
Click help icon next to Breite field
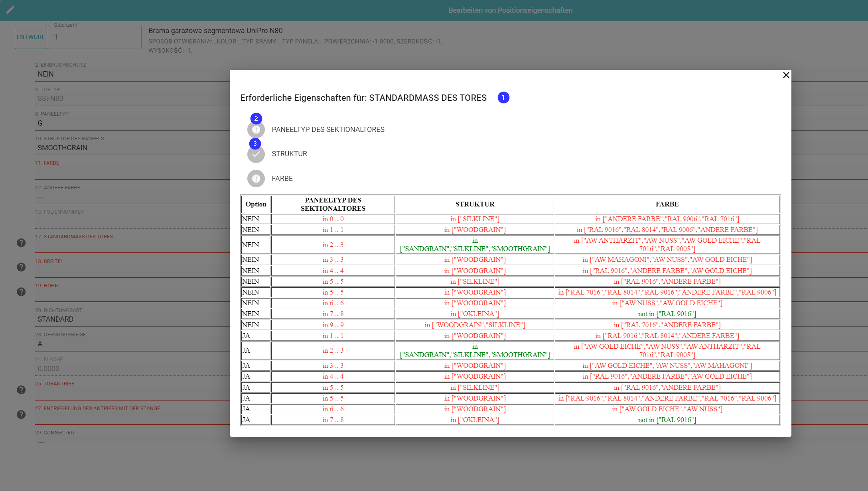(21, 267)
